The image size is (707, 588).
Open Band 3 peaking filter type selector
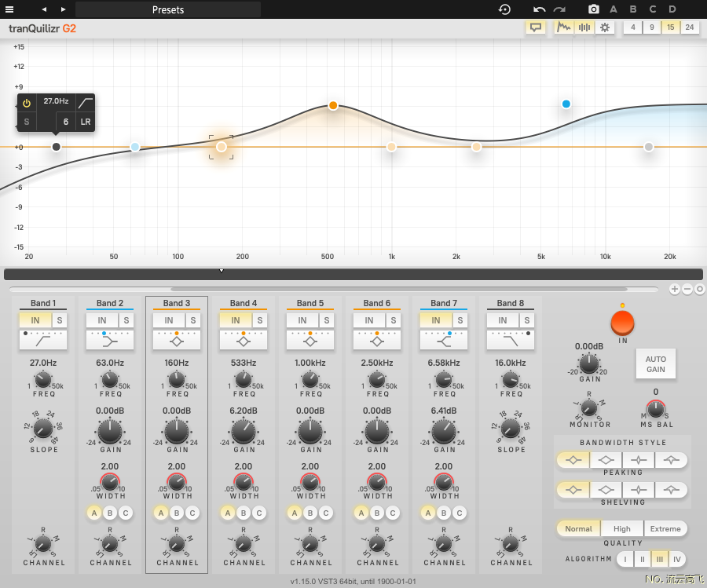coord(176,340)
